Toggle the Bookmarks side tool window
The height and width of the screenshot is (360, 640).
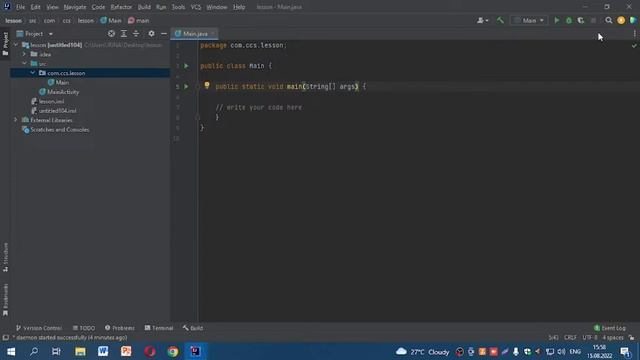pos(5,300)
